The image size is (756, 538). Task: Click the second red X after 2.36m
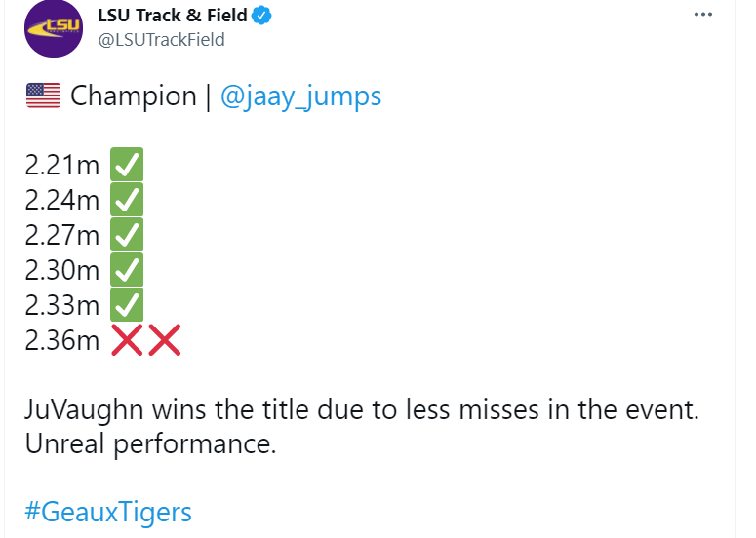pyautogui.click(x=164, y=340)
